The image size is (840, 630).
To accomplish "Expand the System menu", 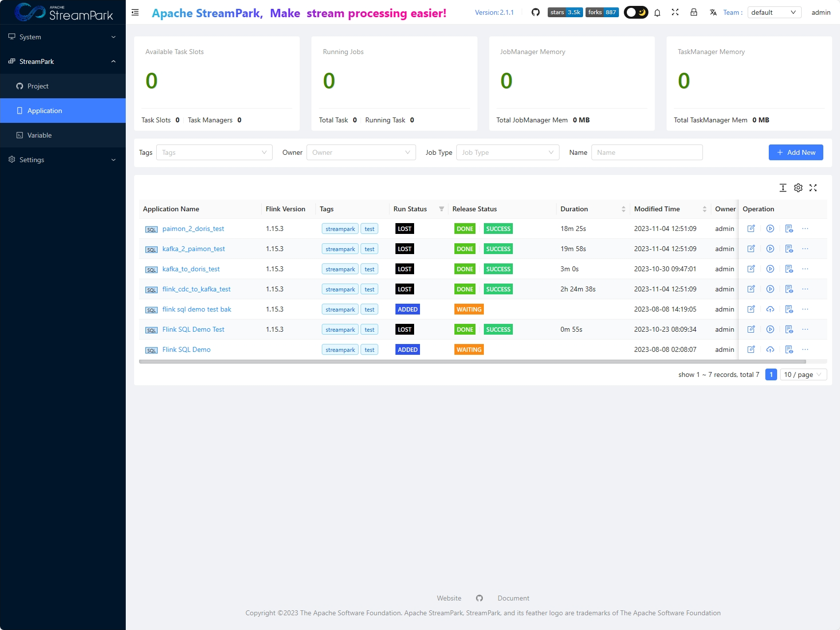I will [63, 37].
